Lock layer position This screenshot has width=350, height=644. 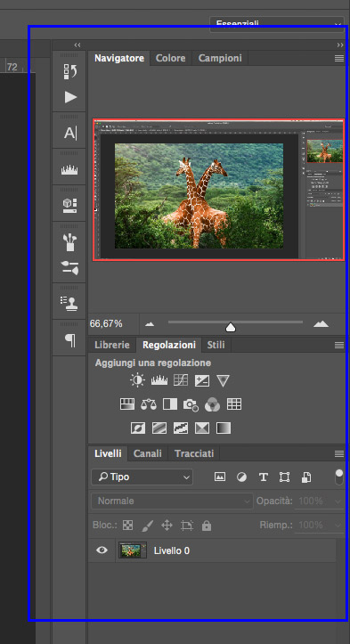pyautogui.click(x=167, y=526)
